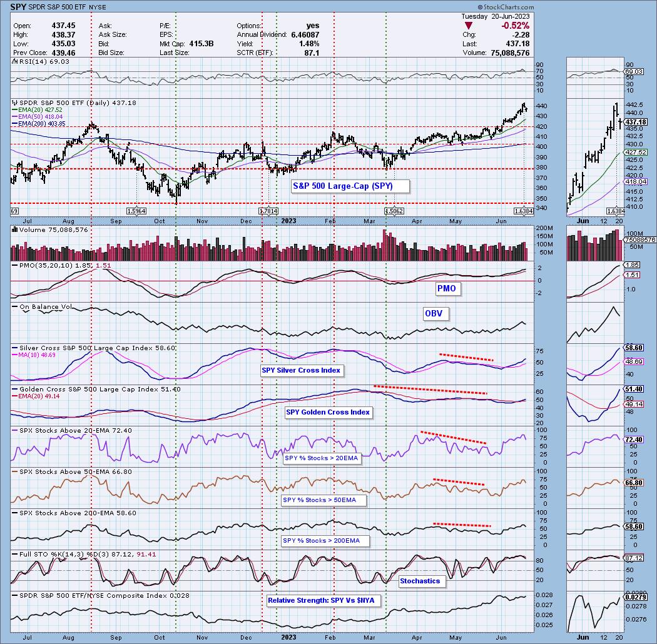Click the Low value 435.03

pyautogui.click(x=64, y=44)
